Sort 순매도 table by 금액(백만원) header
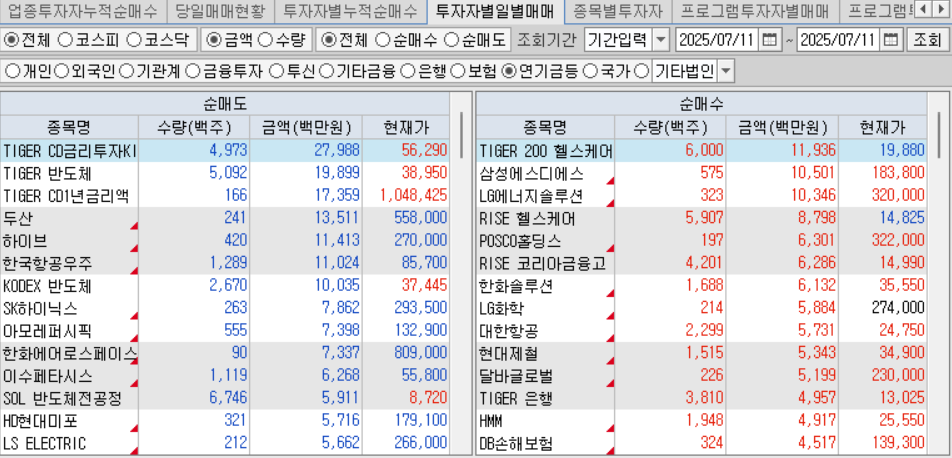 (x=306, y=128)
